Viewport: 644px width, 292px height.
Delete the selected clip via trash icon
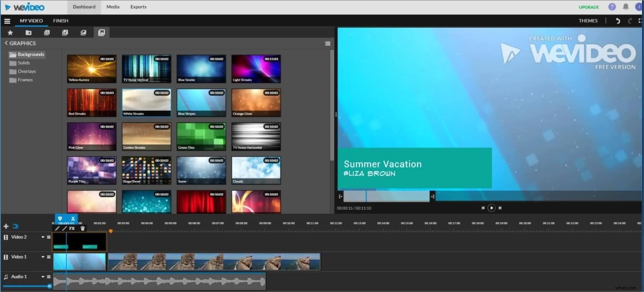coord(83,228)
